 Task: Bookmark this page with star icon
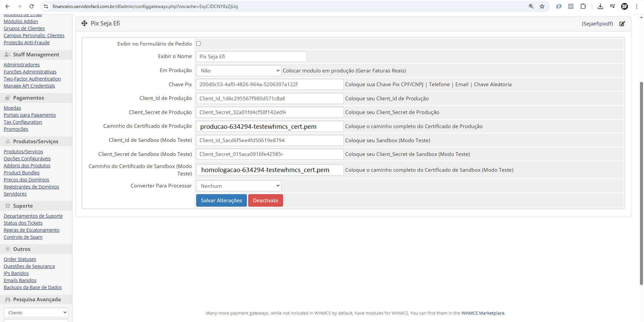(x=542, y=6)
